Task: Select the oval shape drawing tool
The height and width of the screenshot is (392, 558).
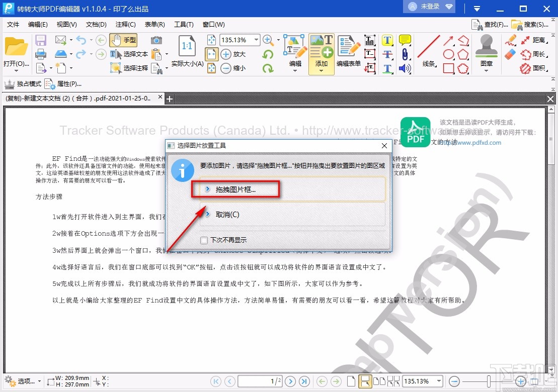Action: [x=449, y=53]
